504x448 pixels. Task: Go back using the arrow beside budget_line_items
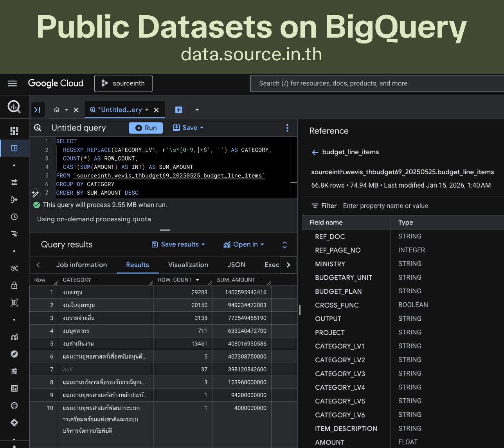point(315,152)
